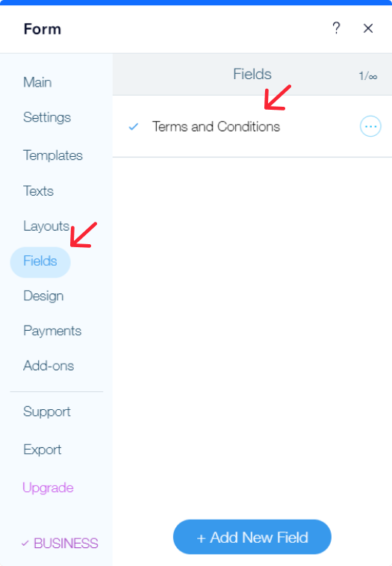Click the BUSINESS plan badge
The width and height of the screenshot is (392, 566).
60,544
